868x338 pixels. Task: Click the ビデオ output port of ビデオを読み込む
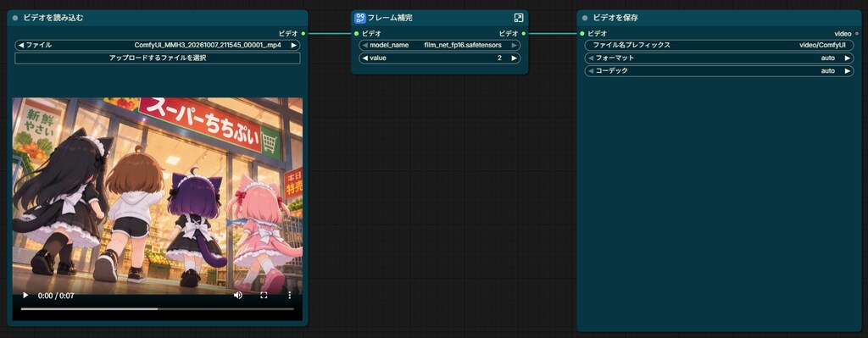pos(303,34)
